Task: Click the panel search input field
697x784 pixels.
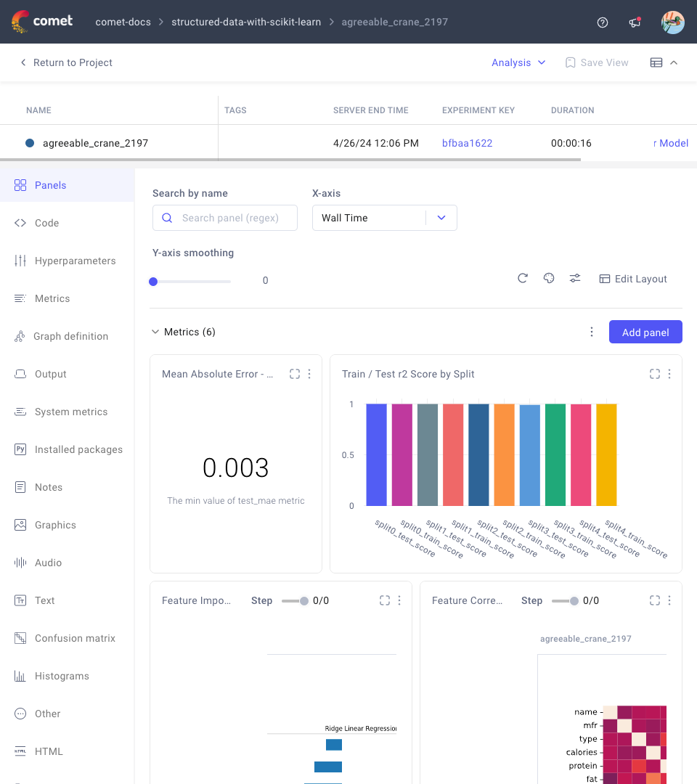Action: click(x=225, y=217)
